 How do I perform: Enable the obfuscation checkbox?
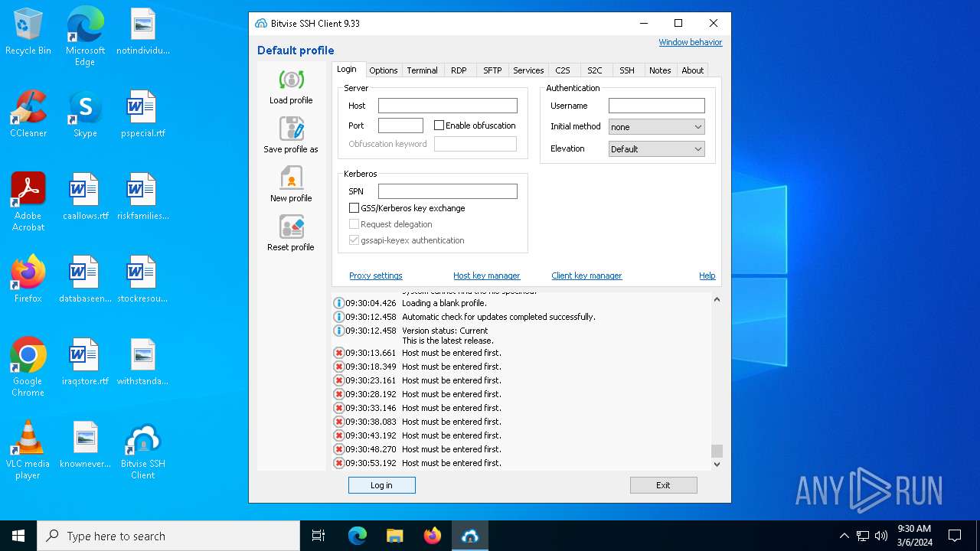439,126
